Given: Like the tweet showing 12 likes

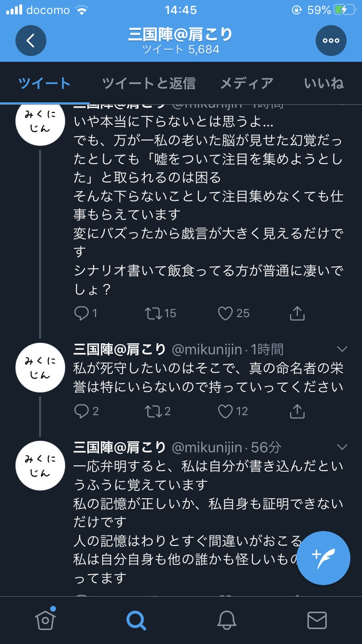Looking at the screenshot, I should 225,411.
